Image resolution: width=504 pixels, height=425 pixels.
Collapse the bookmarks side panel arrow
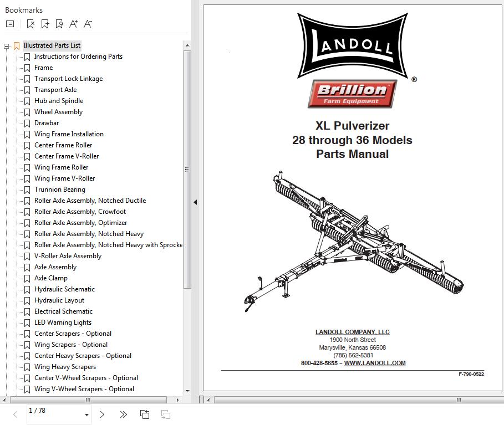pyautogui.click(x=195, y=202)
